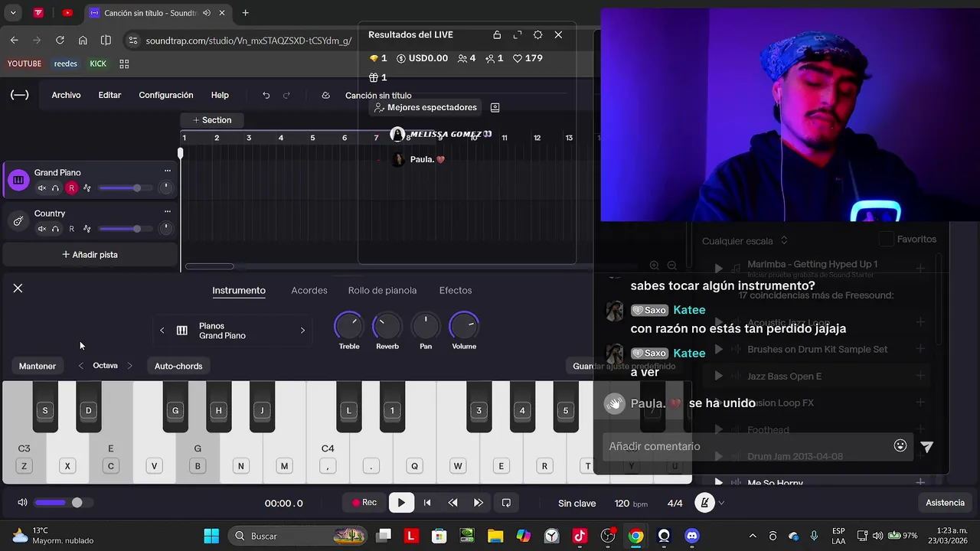Image resolution: width=980 pixels, height=551 pixels.
Task: Open automation for the Grand Piano track
Action: (87, 187)
